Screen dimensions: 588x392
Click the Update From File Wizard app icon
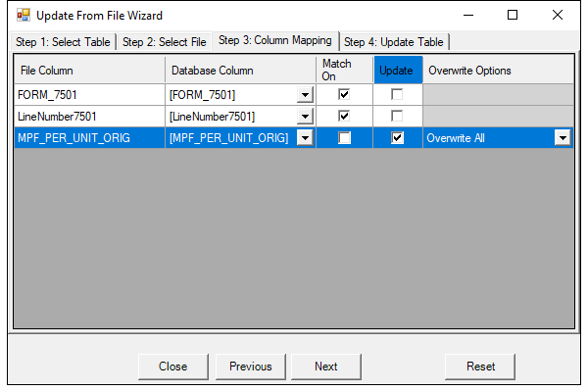[x=24, y=15]
